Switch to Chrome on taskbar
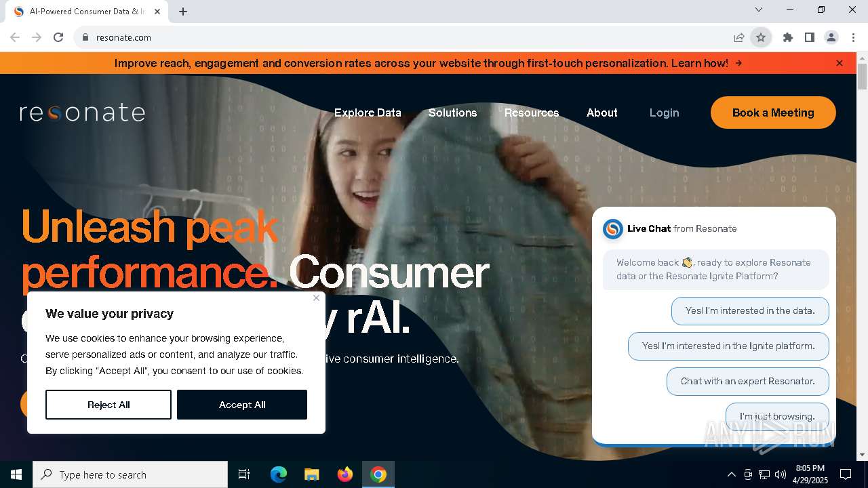The width and height of the screenshot is (868, 488). point(378,474)
